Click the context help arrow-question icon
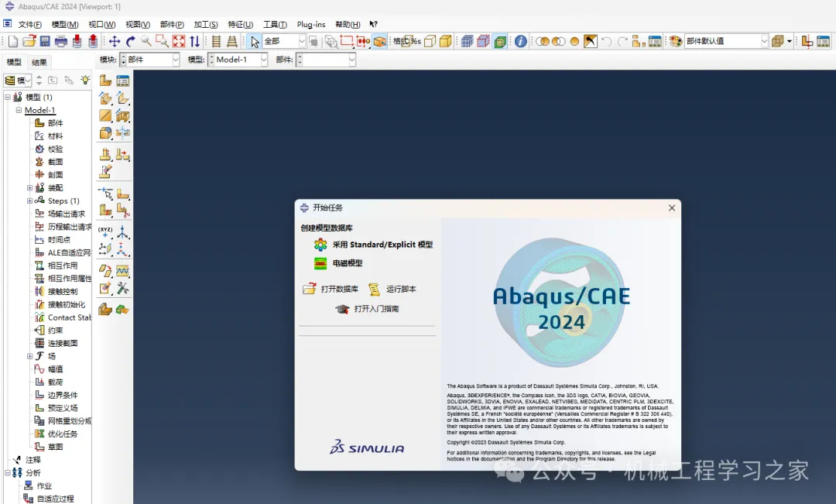Viewport: 836px width, 504px height. [373, 24]
